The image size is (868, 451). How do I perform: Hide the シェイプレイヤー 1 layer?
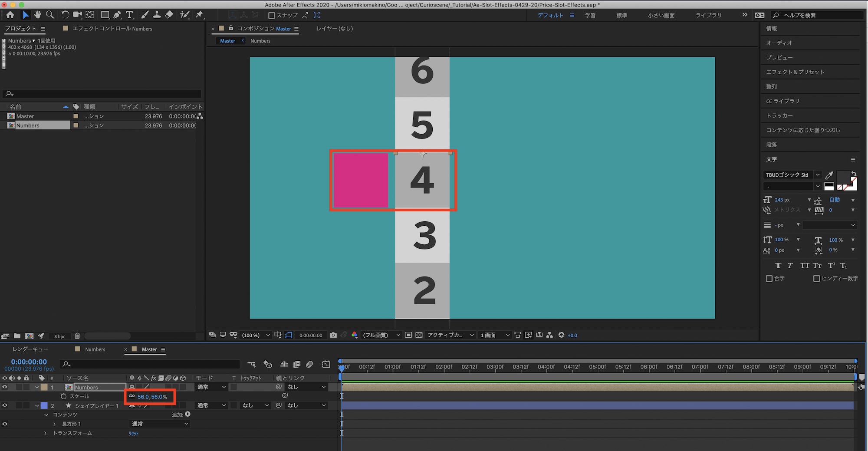click(5, 405)
